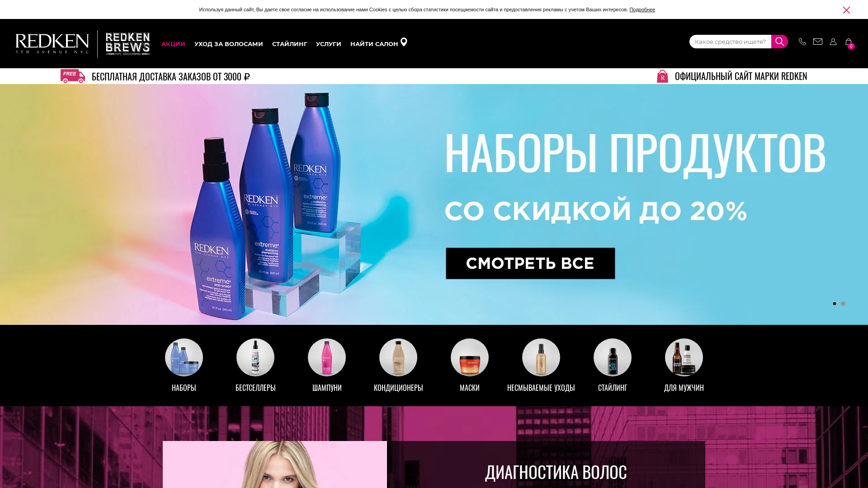Open the 'Наборы' category icon
This screenshot has height=488, width=868.
[184, 357]
